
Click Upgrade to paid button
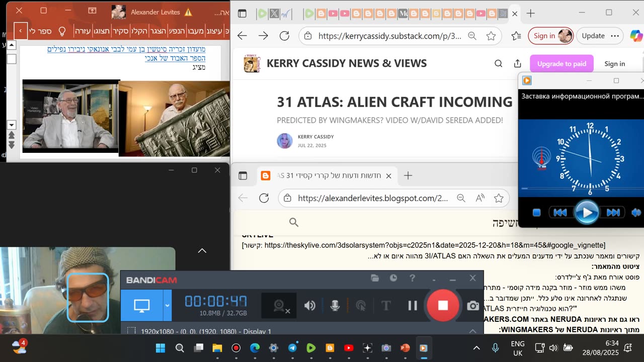point(561,64)
